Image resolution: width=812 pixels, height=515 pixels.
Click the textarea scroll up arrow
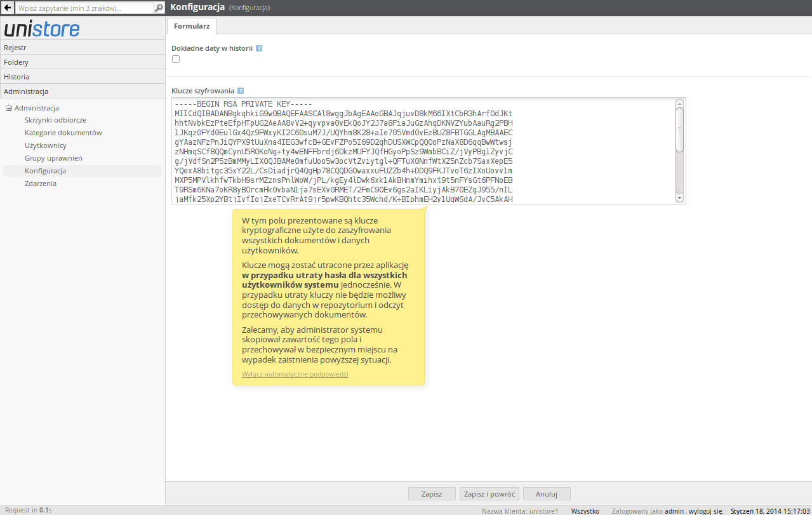pos(679,103)
